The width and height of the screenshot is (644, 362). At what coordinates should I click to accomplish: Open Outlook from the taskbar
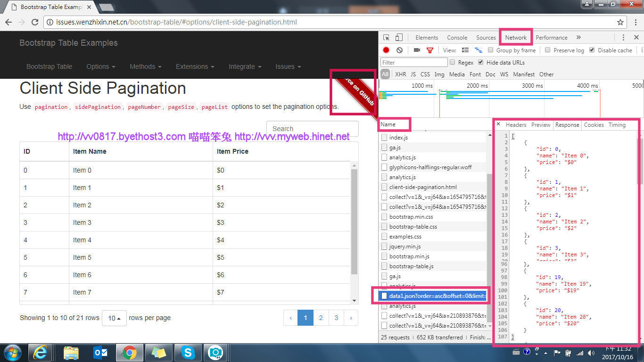tap(100, 353)
